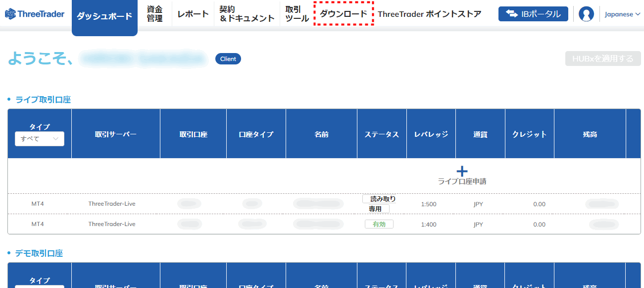The width and height of the screenshot is (644, 288).
Task: Click JPY in the 1:500 row
Action: tap(478, 204)
